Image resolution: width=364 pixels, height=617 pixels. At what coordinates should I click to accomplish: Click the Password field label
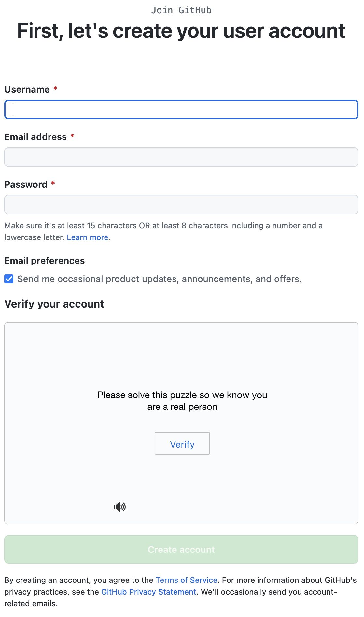26,184
